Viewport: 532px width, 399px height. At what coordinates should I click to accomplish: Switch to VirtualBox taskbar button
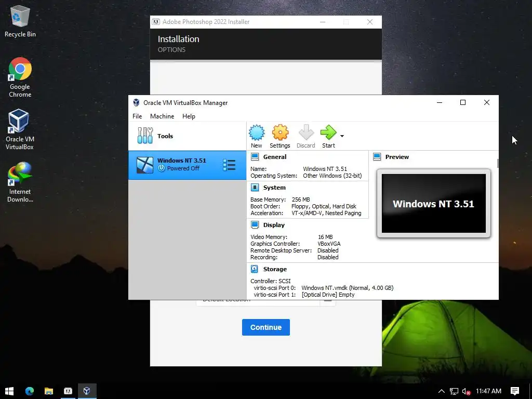(x=87, y=391)
